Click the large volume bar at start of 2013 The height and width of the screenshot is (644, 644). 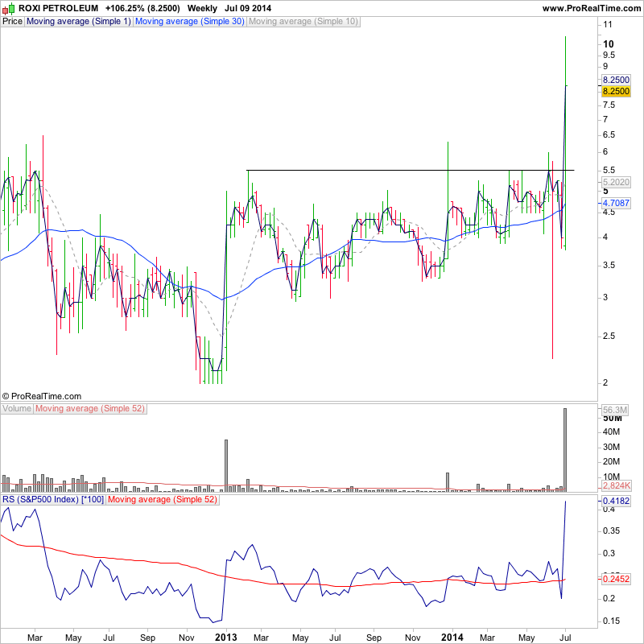[226, 465]
